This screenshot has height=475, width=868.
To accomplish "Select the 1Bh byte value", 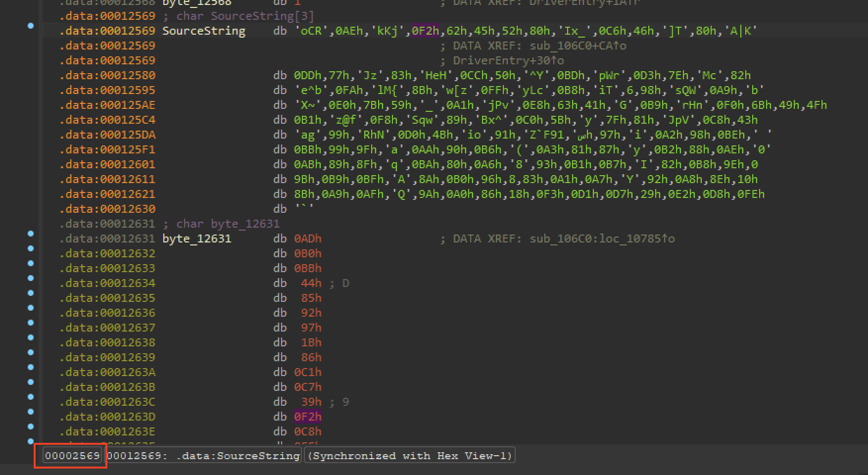I will point(311,342).
